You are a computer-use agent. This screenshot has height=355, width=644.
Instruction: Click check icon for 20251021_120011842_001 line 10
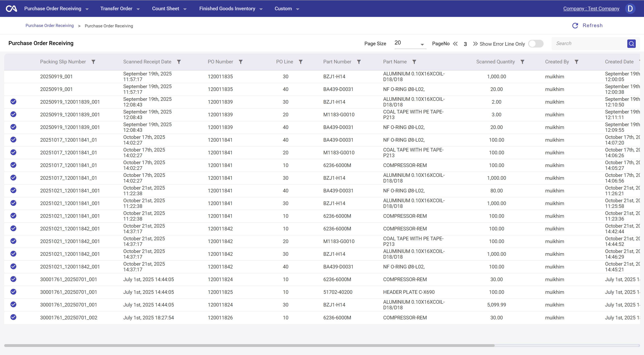click(x=13, y=228)
